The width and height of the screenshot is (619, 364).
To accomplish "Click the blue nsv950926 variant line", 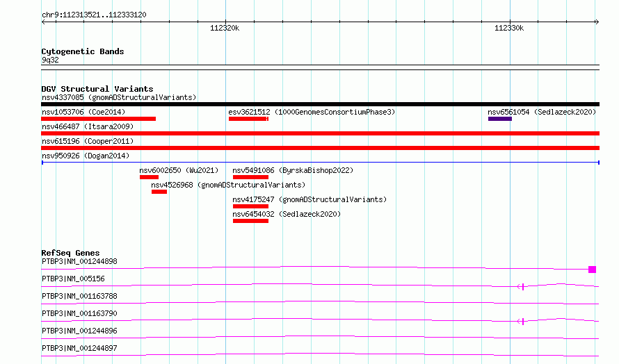I will pyautogui.click(x=320, y=163).
